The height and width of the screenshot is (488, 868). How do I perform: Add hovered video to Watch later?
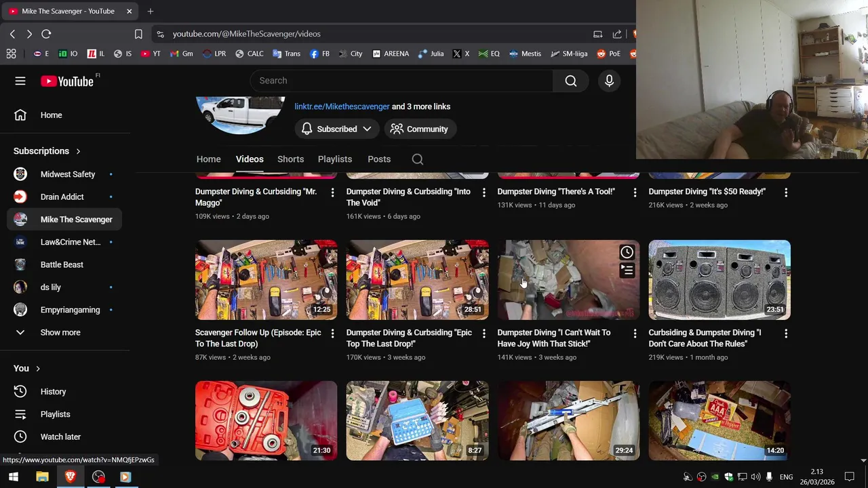tap(627, 252)
